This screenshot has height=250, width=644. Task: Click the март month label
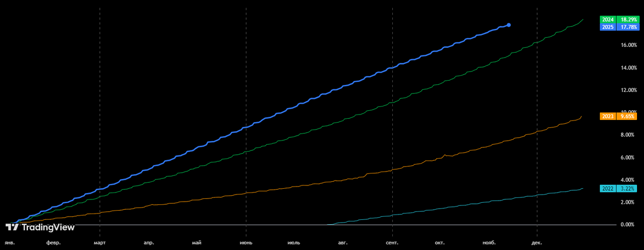100,242
